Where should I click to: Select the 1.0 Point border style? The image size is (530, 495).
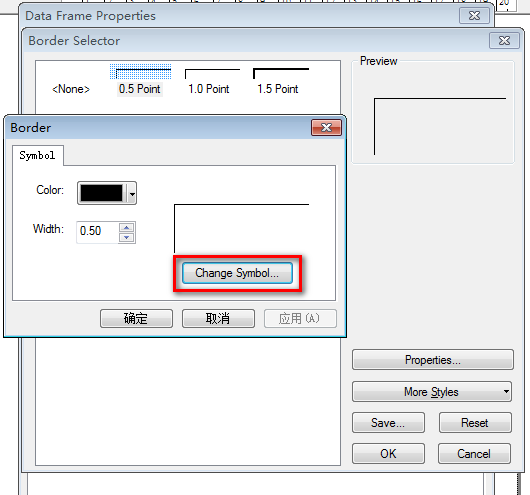(209, 81)
